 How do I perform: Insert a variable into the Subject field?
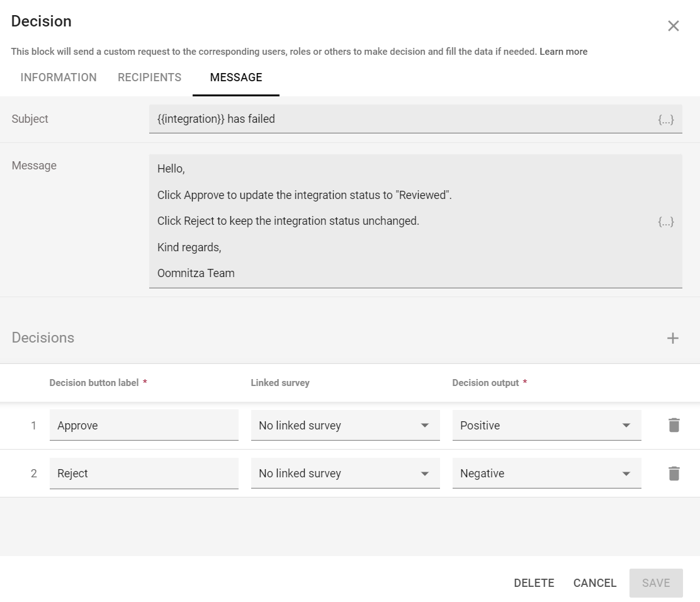[x=666, y=119]
